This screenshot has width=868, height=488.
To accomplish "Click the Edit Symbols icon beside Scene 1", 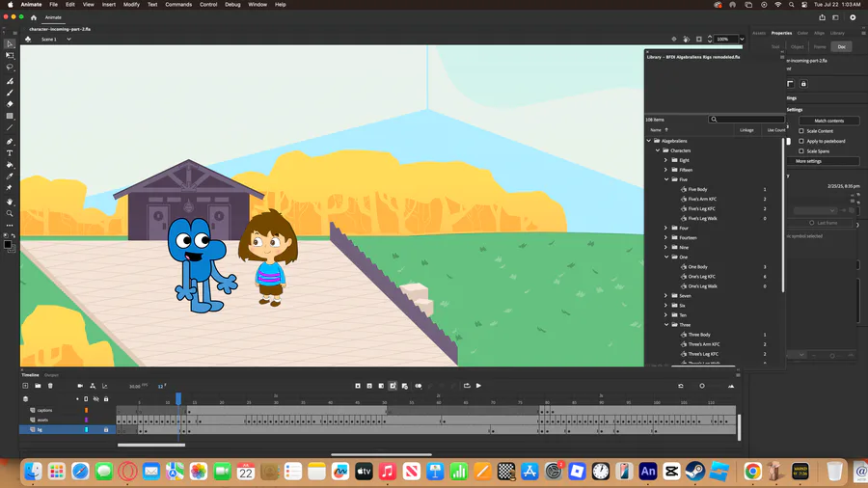I will [28, 40].
